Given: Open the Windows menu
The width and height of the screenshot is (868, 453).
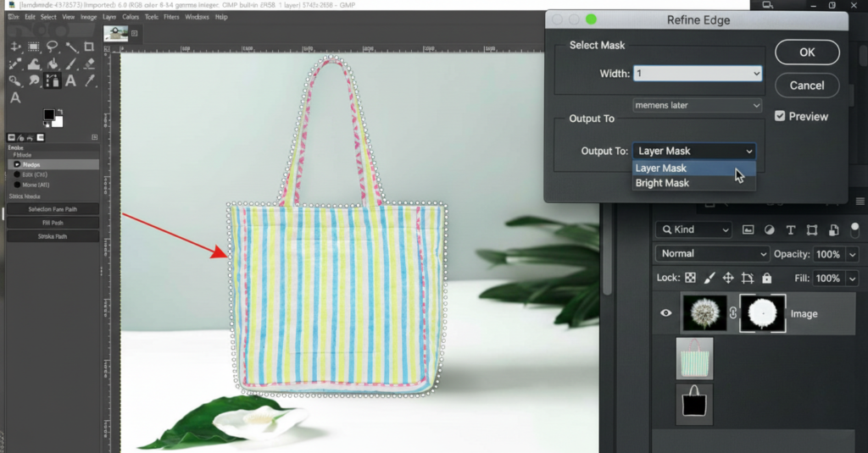Looking at the screenshot, I should pos(197,17).
